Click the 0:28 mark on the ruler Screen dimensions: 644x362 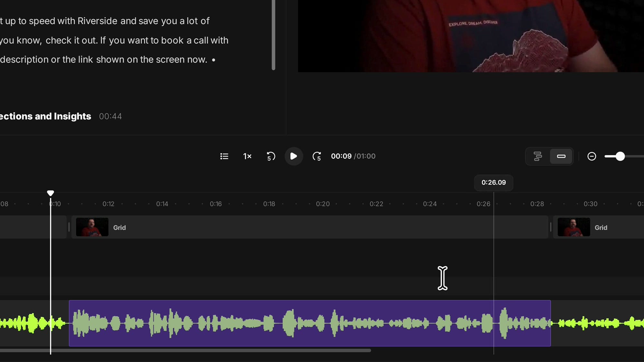coord(537,204)
